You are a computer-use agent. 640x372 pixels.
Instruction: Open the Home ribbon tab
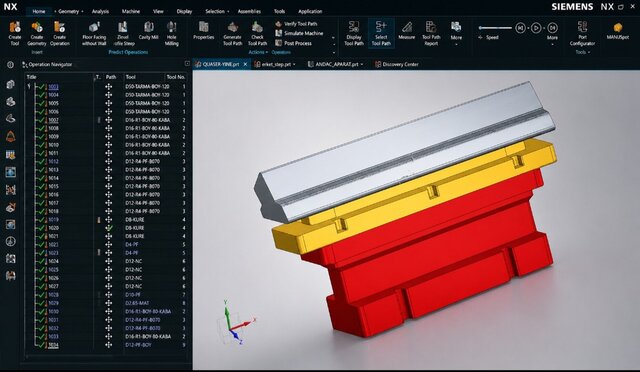coord(39,11)
